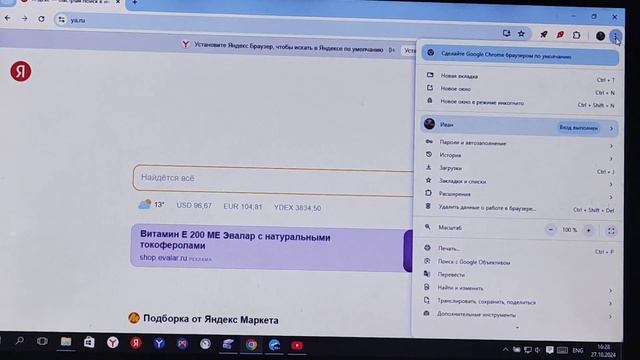Image resolution: width=640 pixels, height=360 pixels.
Task: Click the YDEX 3834,50 quote
Action: click(x=297, y=208)
